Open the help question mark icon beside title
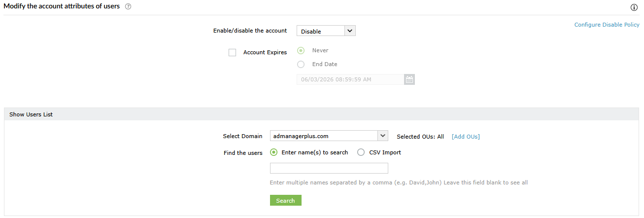 pos(128,6)
